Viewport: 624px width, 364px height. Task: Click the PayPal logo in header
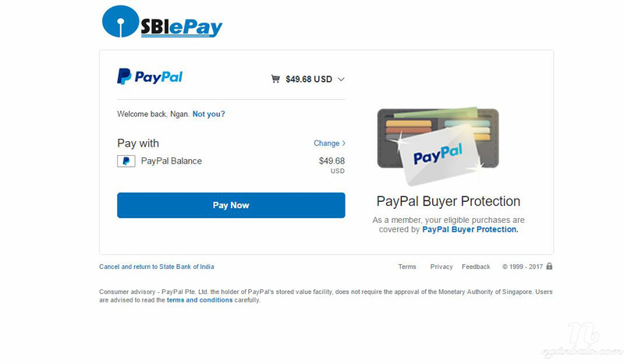(x=150, y=76)
